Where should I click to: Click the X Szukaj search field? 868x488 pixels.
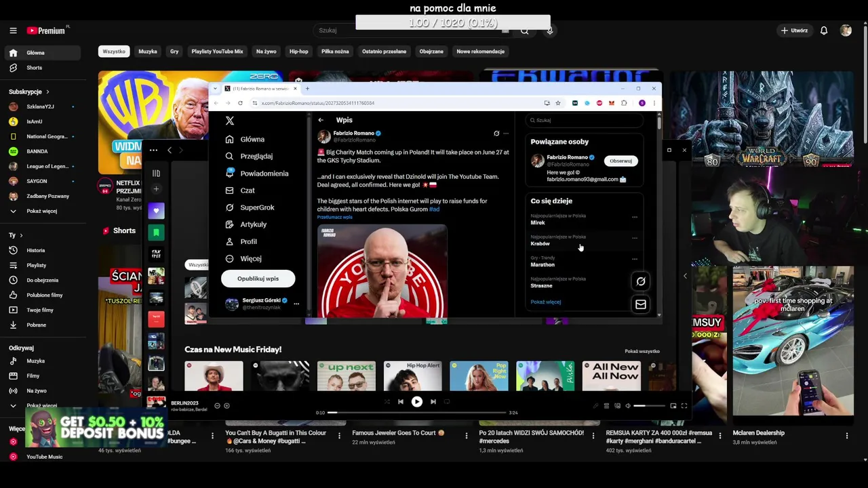[x=585, y=121]
